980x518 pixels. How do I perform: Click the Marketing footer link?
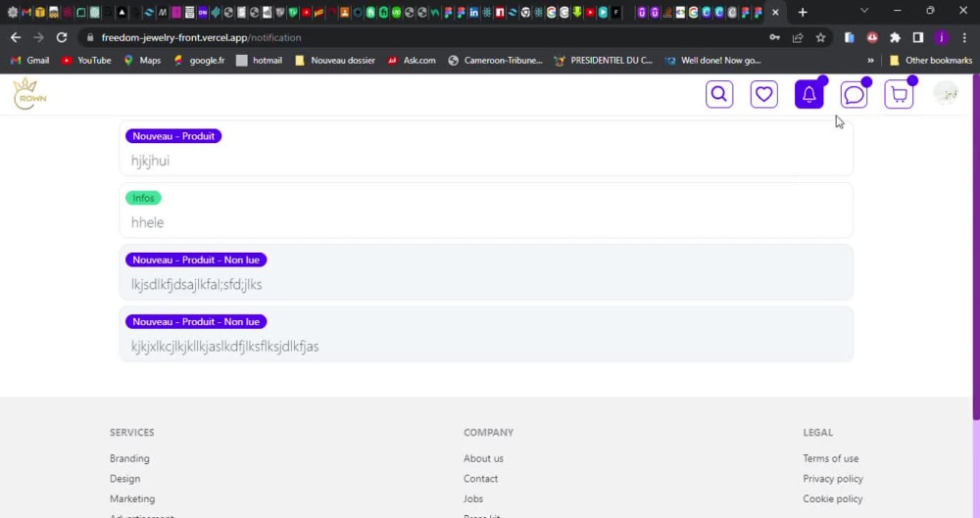tap(132, 498)
